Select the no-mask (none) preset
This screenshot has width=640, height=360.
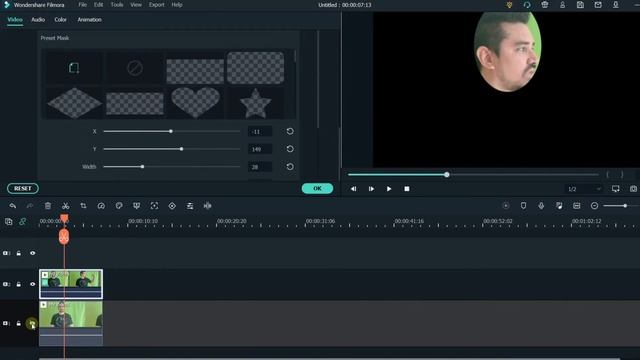[135, 68]
